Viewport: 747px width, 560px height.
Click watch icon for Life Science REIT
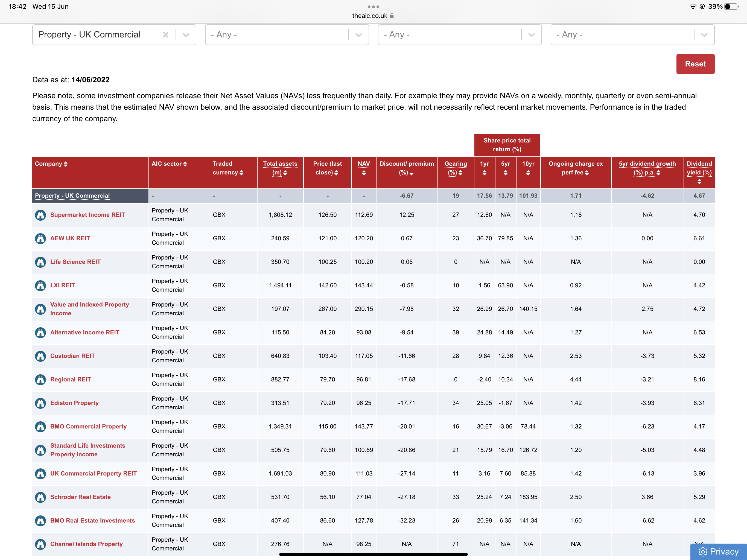pyautogui.click(x=40, y=262)
